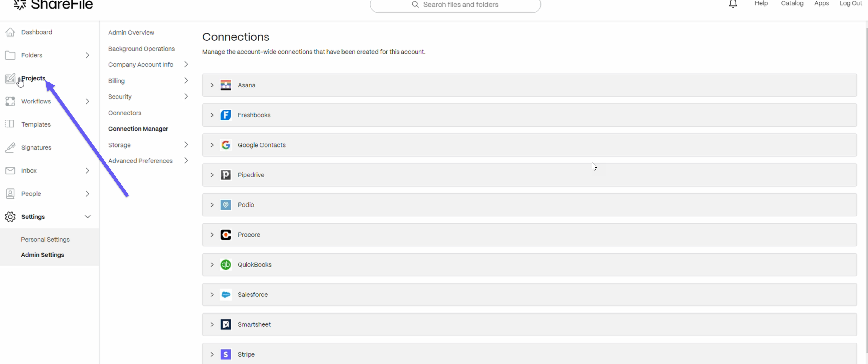Click the Salesforce connection name
The image size is (868, 364).
[253, 295]
